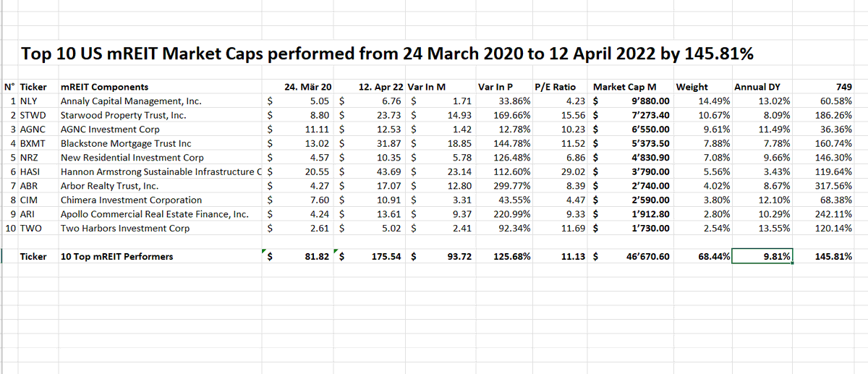This screenshot has height=374, width=868.
Task: Click STWD Var In P value 169.66%
Action: (512, 115)
